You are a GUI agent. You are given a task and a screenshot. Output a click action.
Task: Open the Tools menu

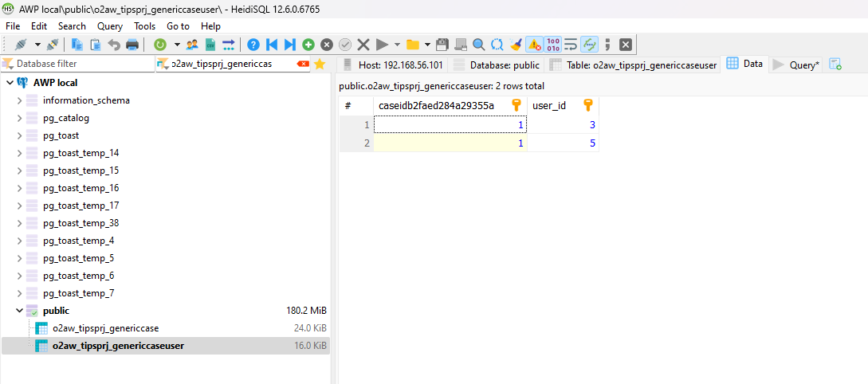coord(144,26)
